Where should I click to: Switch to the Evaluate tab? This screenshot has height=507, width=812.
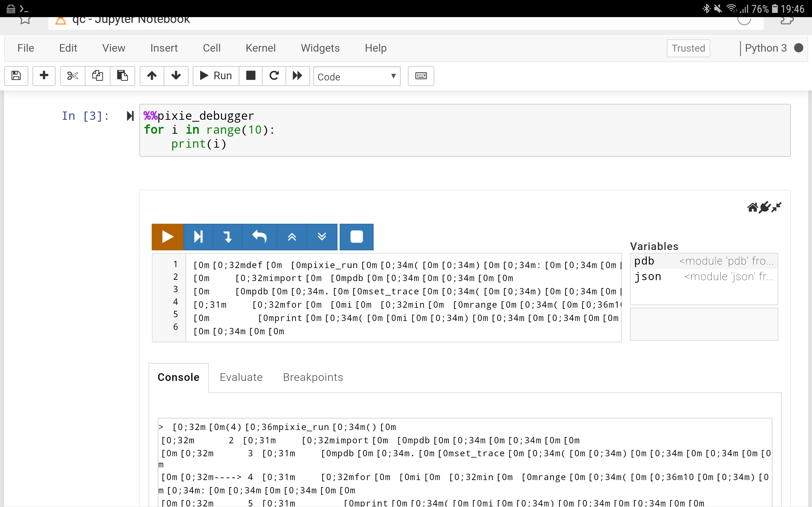[241, 377]
